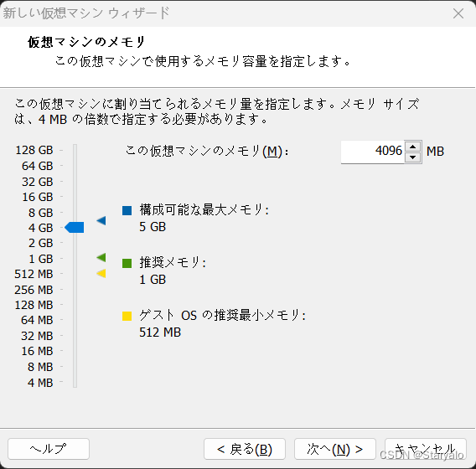This screenshot has height=469, width=476.
Task: Click the yellow minimum memory marker arrow
Action: click(x=101, y=273)
